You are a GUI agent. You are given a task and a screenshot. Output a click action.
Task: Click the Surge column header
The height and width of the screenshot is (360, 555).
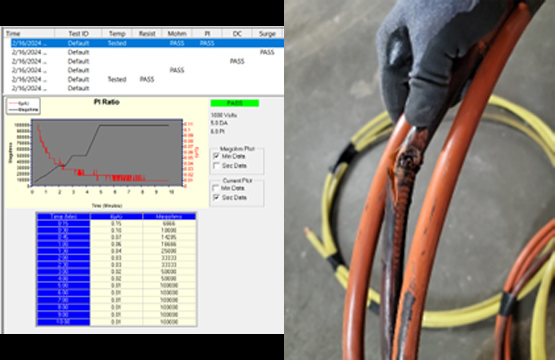(x=267, y=34)
